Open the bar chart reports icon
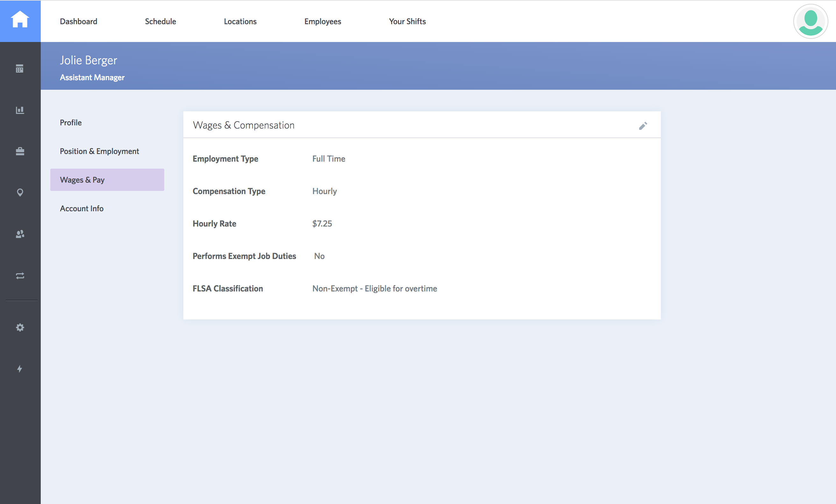The height and width of the screenshot is (504, 836). 20,110
